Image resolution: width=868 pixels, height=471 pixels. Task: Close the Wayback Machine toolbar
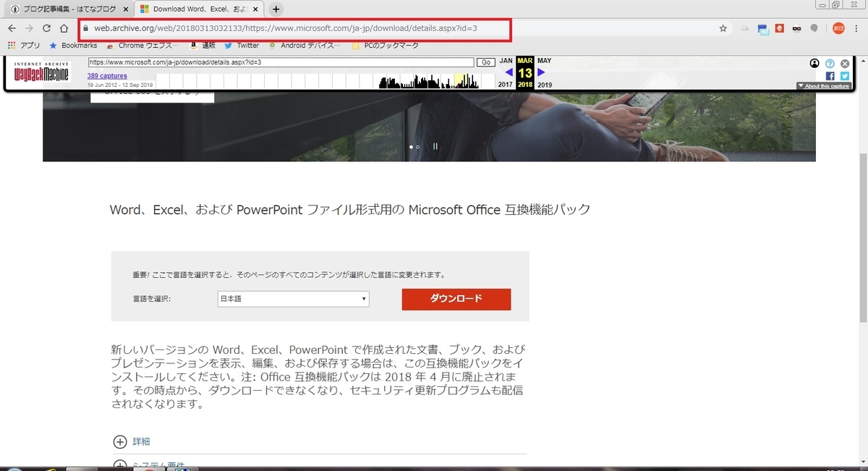[844, 64]
